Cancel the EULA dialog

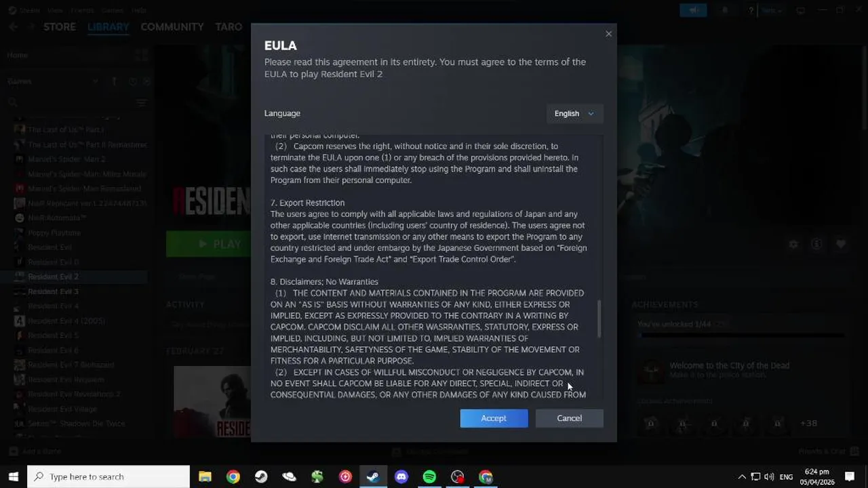click(569, 418)
